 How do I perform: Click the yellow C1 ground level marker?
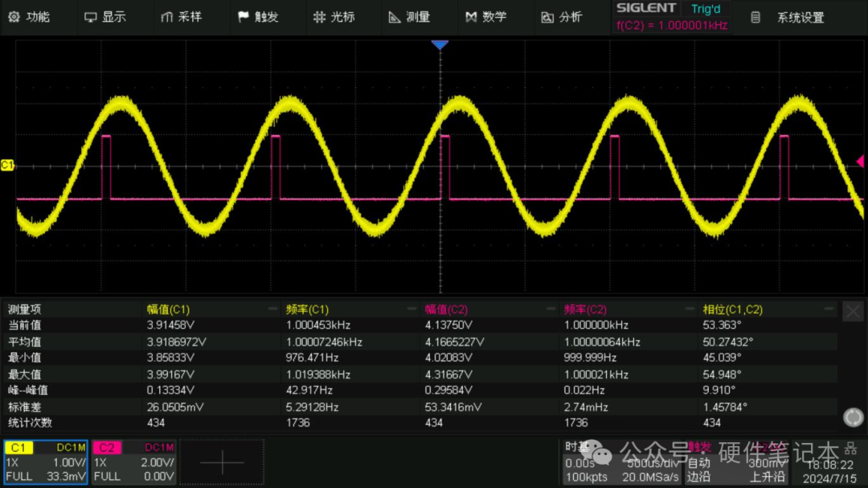[7, 165]
